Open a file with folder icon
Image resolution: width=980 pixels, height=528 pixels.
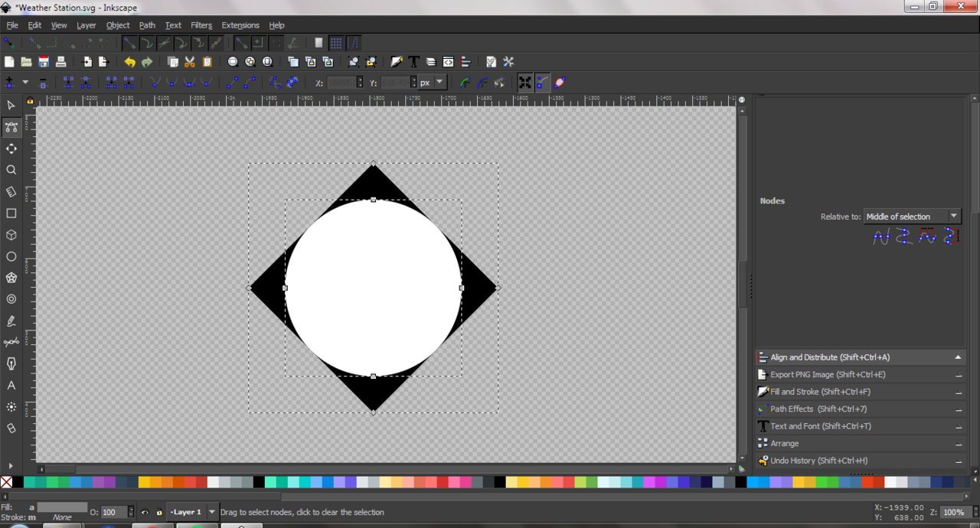26,62
